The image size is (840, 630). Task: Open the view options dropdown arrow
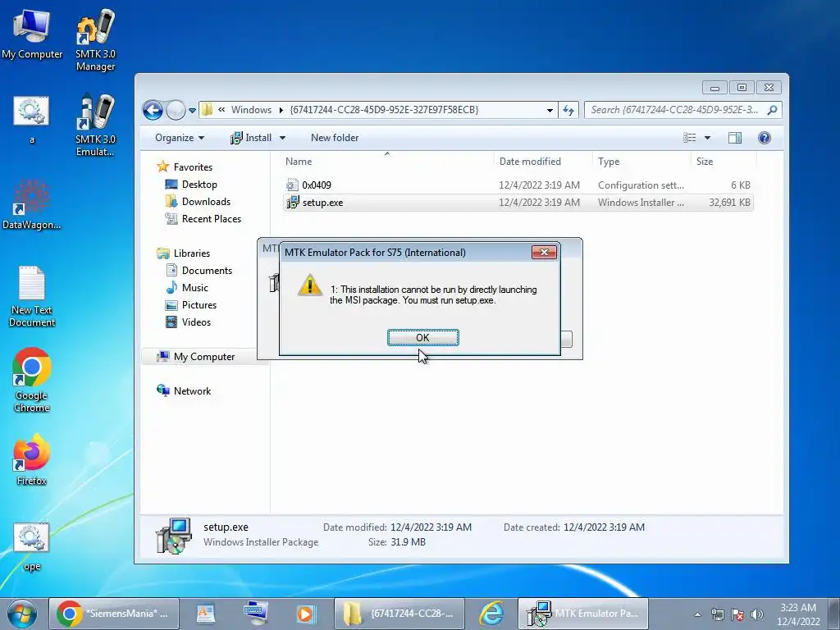tap(707, 138)
